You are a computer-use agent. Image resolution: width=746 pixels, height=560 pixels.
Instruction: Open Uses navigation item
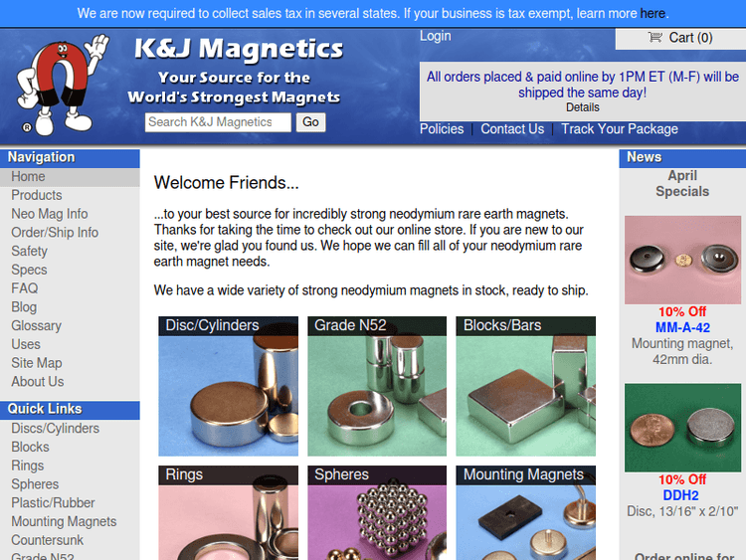(70, 344)
